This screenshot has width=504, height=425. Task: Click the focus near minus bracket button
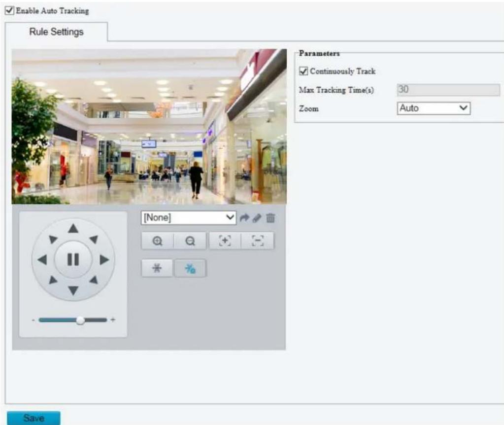258,241
